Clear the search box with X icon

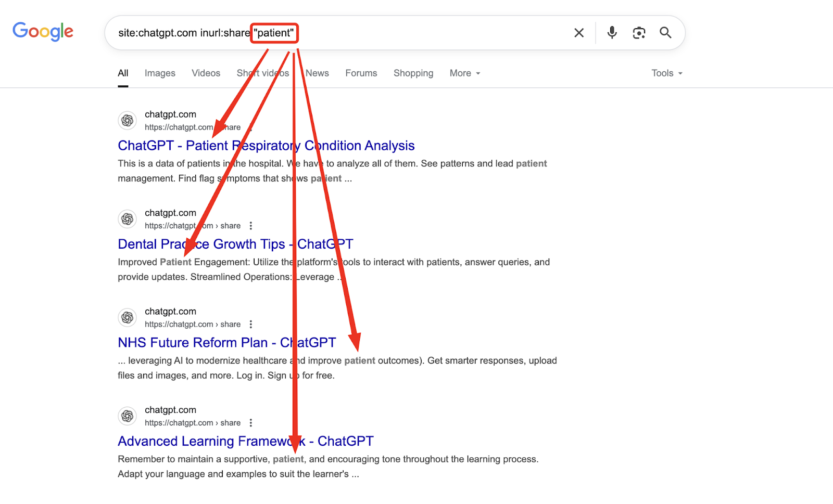click(x=579, y=33)
